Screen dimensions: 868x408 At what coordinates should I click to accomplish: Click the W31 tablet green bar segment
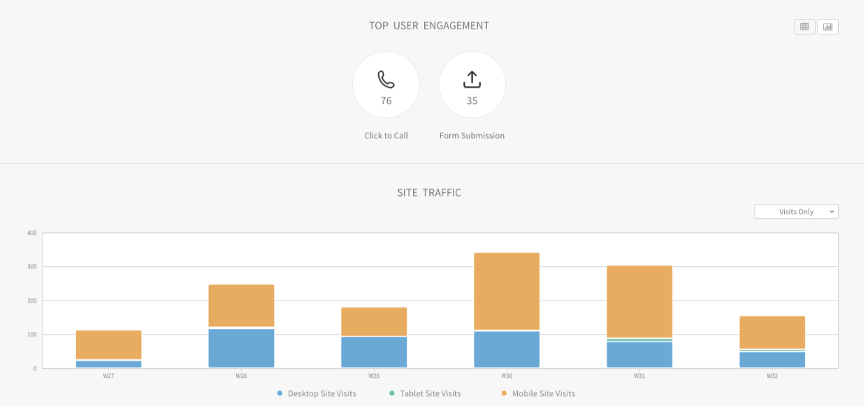(x=639, y=340)
